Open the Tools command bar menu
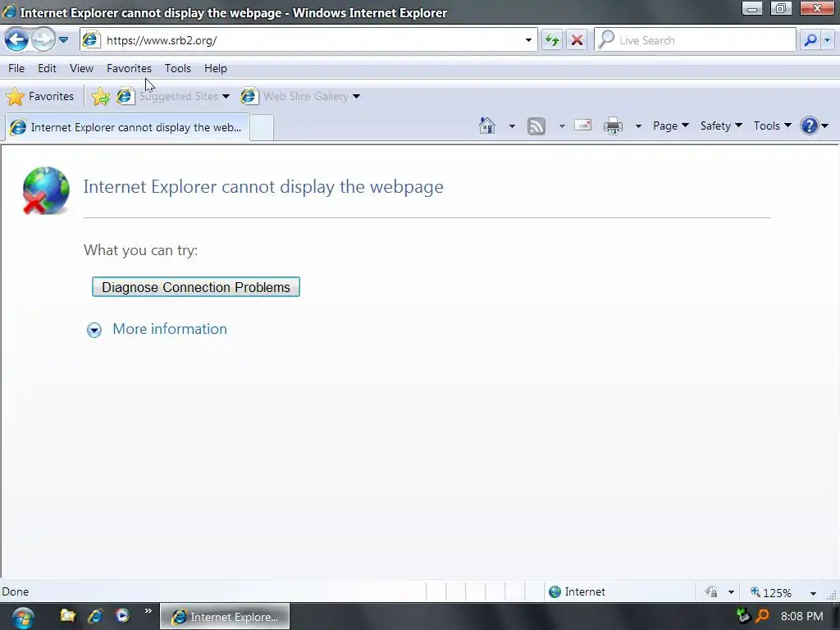 pos(773,126)
